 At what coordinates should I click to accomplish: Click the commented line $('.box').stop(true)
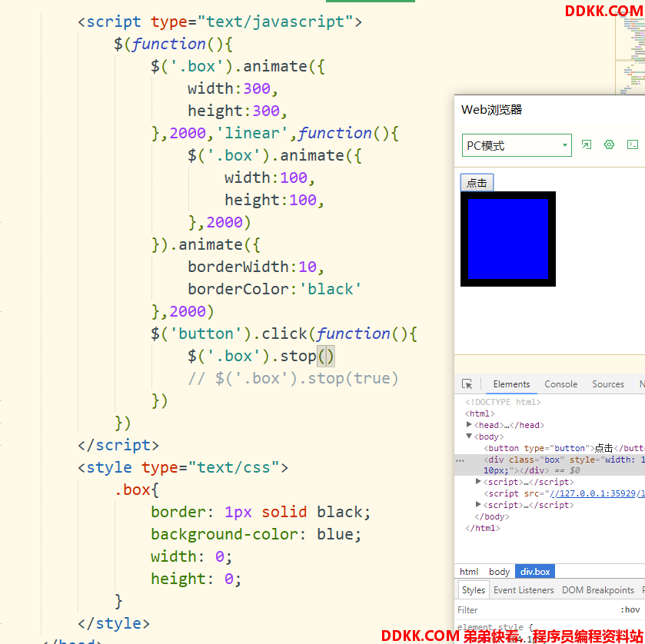click(x=294, y=378)
